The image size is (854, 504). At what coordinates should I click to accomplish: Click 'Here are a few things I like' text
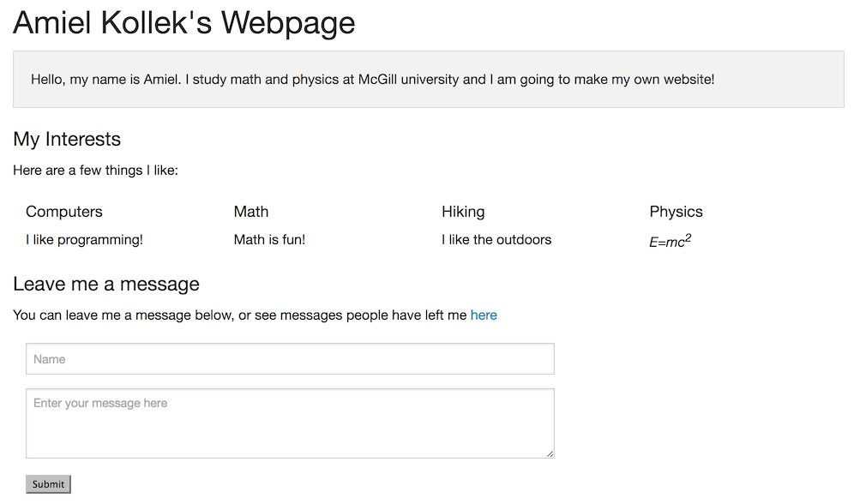point(95,171)
